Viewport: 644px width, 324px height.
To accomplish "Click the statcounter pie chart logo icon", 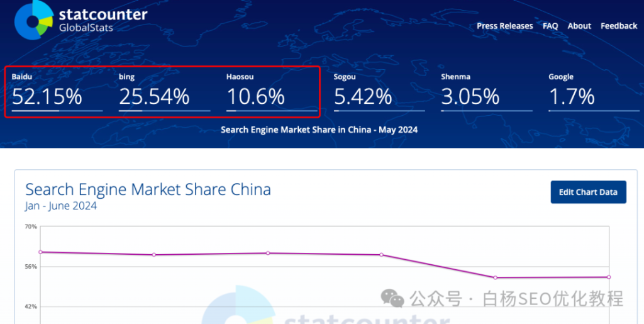I will point(34,20).
